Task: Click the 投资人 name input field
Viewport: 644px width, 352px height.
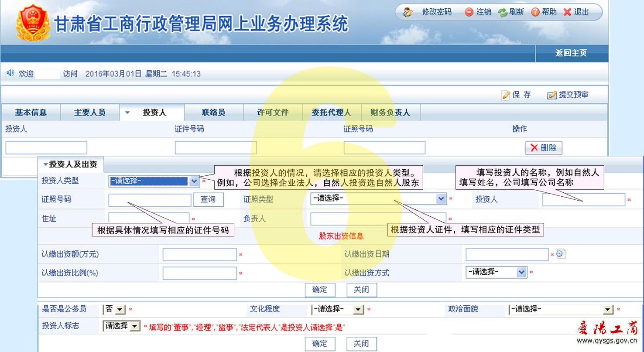Action: 584,199
